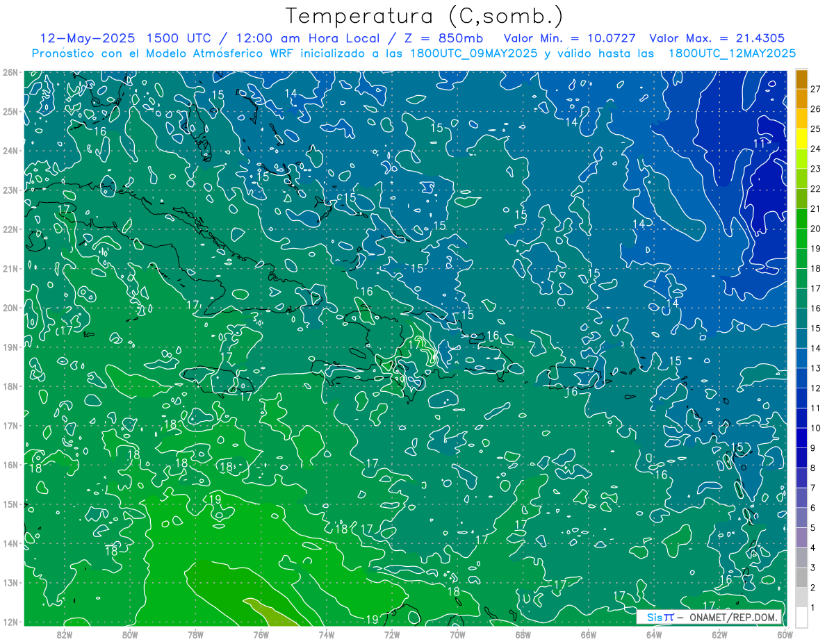Click the latitude axis label "15N"
Viewport: 834px width, 644px height.
tap(10, 504)
